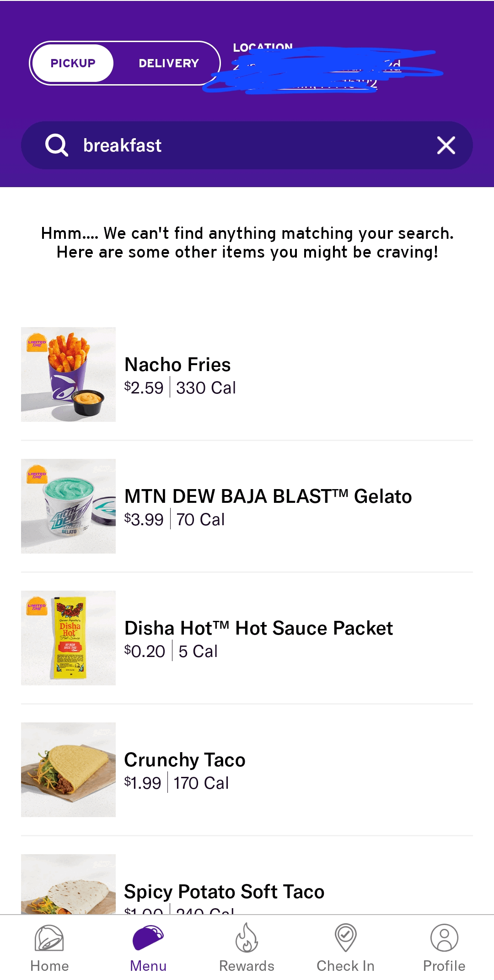Image resolution: width=494 pixels, height=980 pixels.
Task: Tap the Crunchy Taco product photo
Action: point(68,770)
